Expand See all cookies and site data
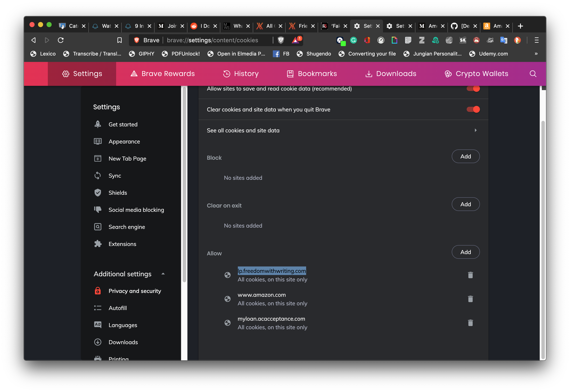This screenshot has width=570, height=392. pos(475,130)
